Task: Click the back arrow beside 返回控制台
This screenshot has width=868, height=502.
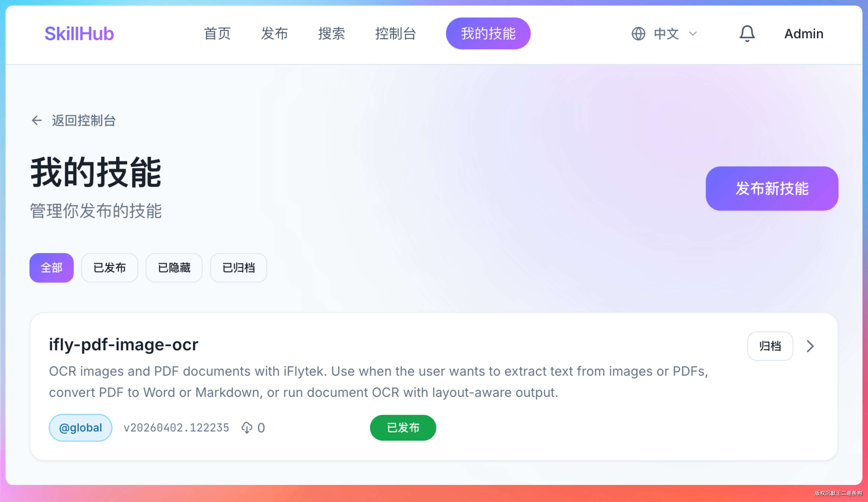Action: point(37,120)
